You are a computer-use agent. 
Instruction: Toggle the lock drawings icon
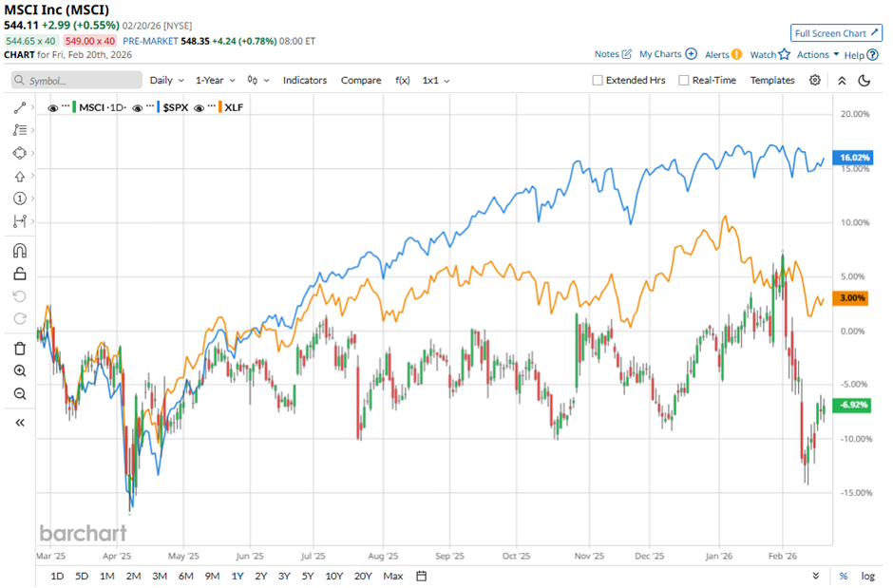click(x=19, y=274)
